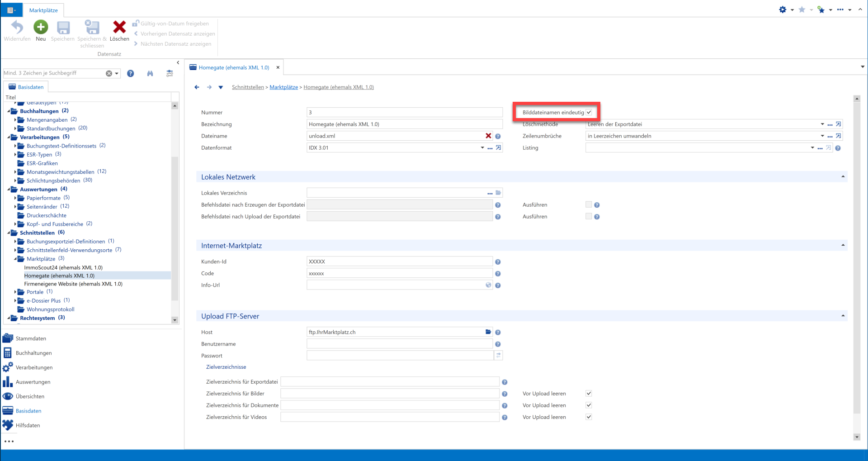Open the Löschmethode record link icon

839,124
